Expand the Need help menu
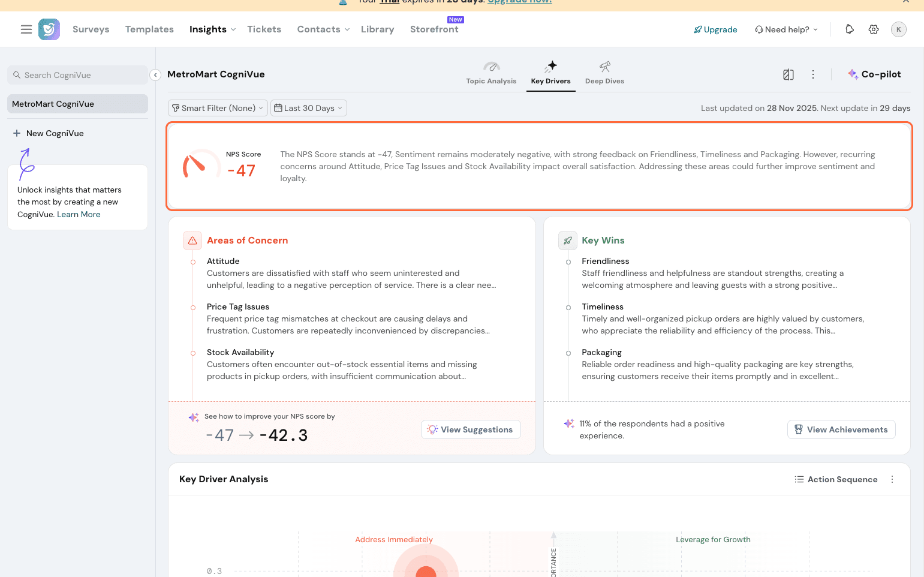Image resolution: width=924 pixels, height=577 pixels. coord(786,29)
